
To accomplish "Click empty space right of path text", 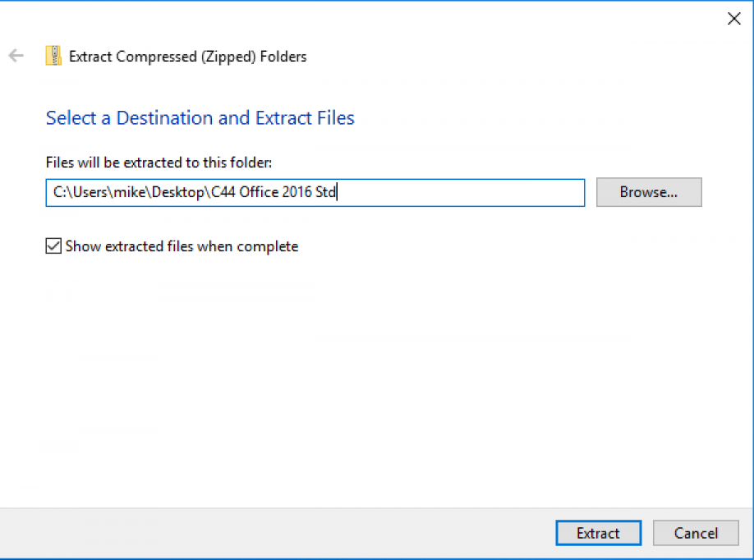I will click(x=460, y=193).
